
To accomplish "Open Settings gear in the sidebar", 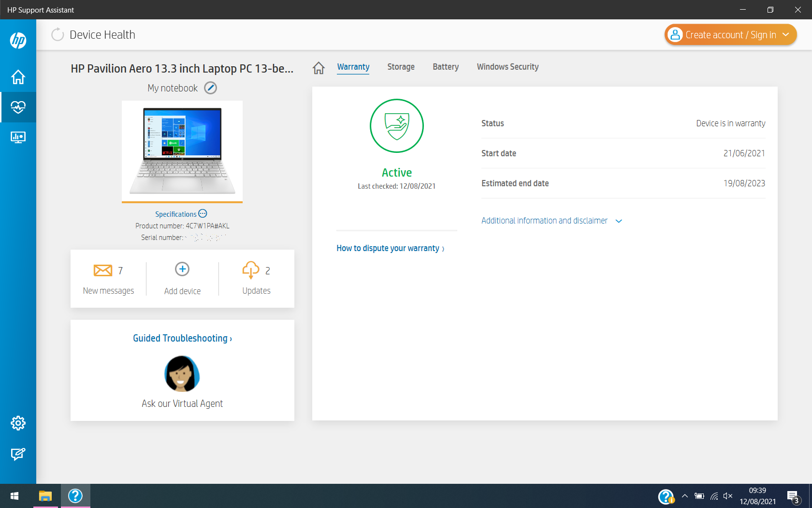I will click(x=18, y=423).
